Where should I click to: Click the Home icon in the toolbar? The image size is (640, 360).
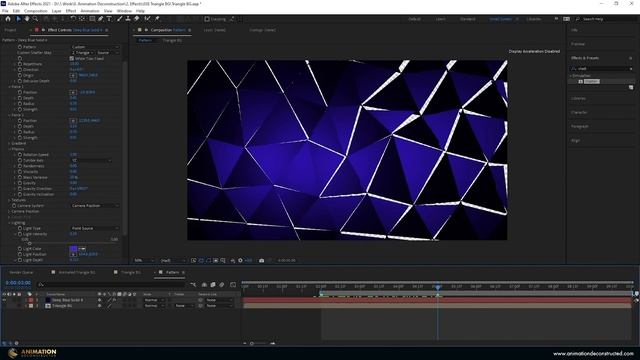click(8, 19)
